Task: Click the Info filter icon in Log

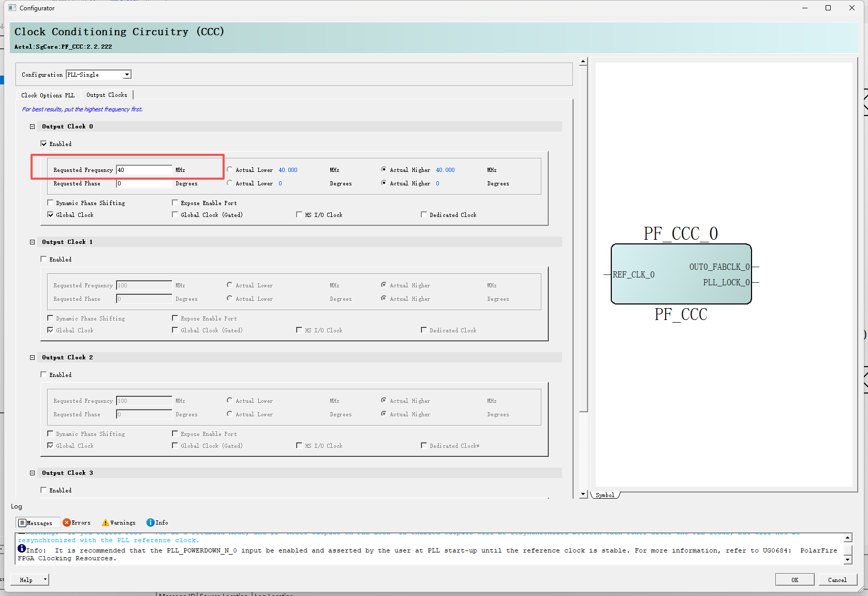Action: [x=150, y=522]
